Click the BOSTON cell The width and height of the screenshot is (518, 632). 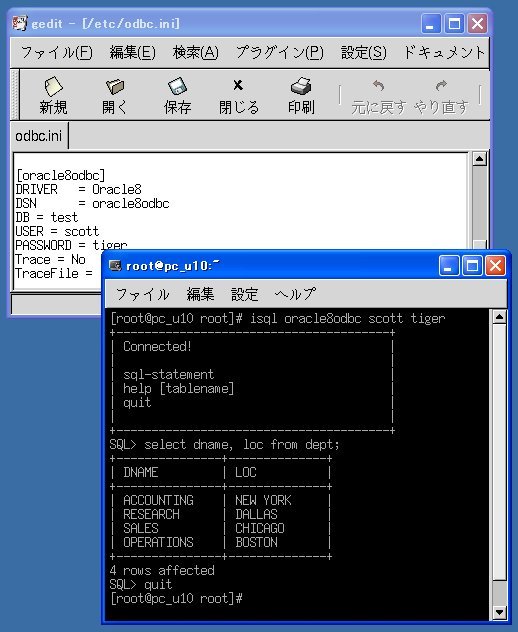point(256,543)
